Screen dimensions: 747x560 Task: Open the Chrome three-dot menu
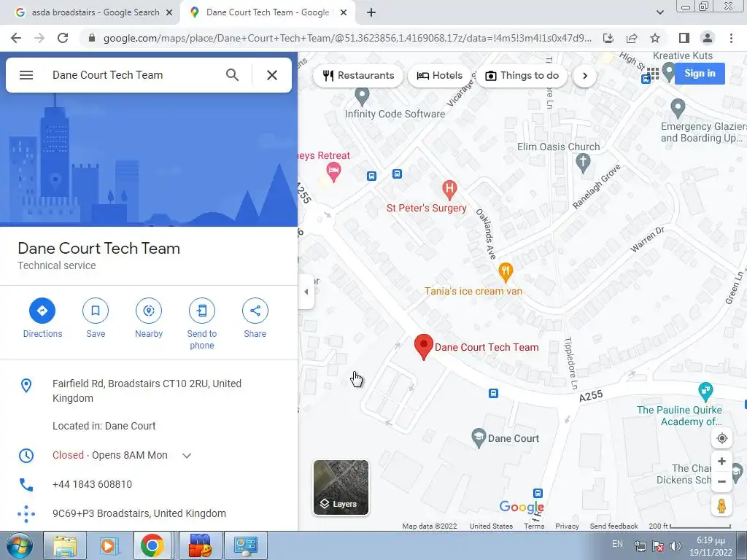point(731,38)
